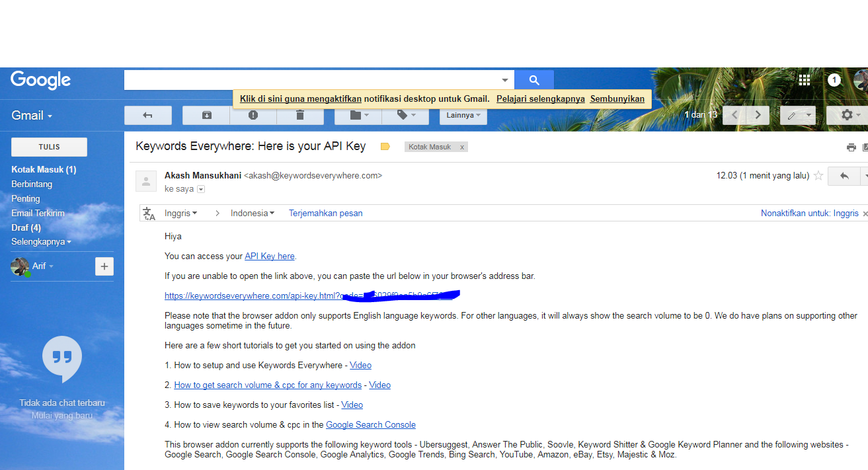Image resolution: width=868 pixels, height=470 pixels.
Task: Open Kotak Masuk (1) folder
Action: coord(44,169)
